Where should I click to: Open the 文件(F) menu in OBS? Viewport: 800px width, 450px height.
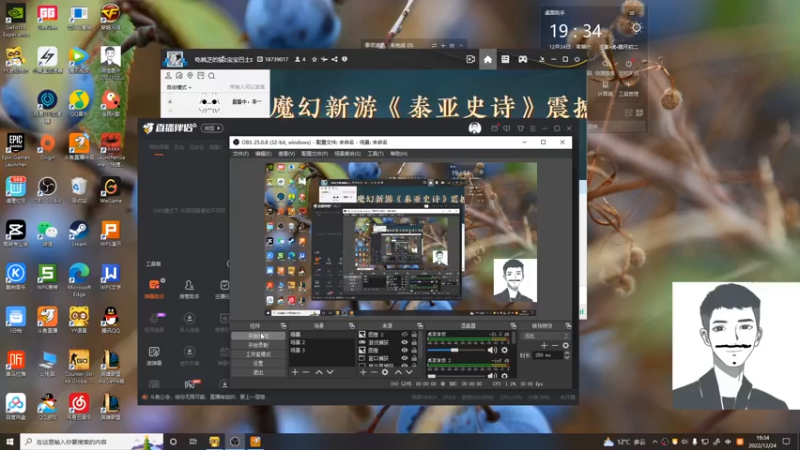[241, 154]
